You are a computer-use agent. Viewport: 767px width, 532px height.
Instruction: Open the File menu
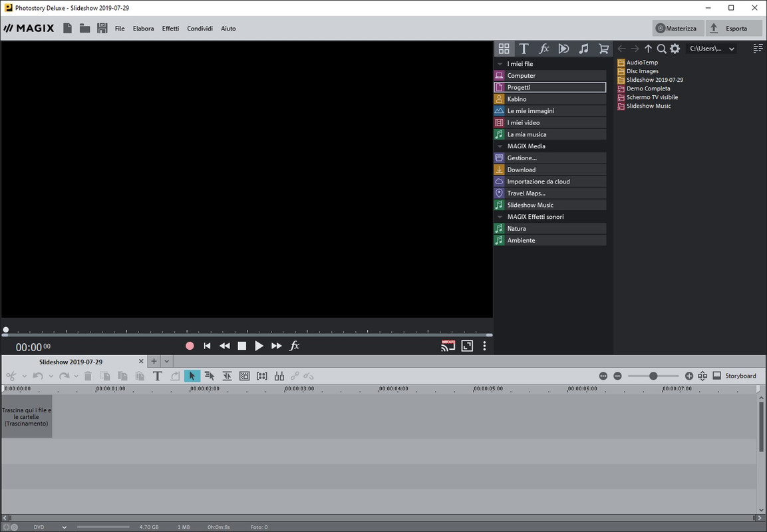click(120, 29)
